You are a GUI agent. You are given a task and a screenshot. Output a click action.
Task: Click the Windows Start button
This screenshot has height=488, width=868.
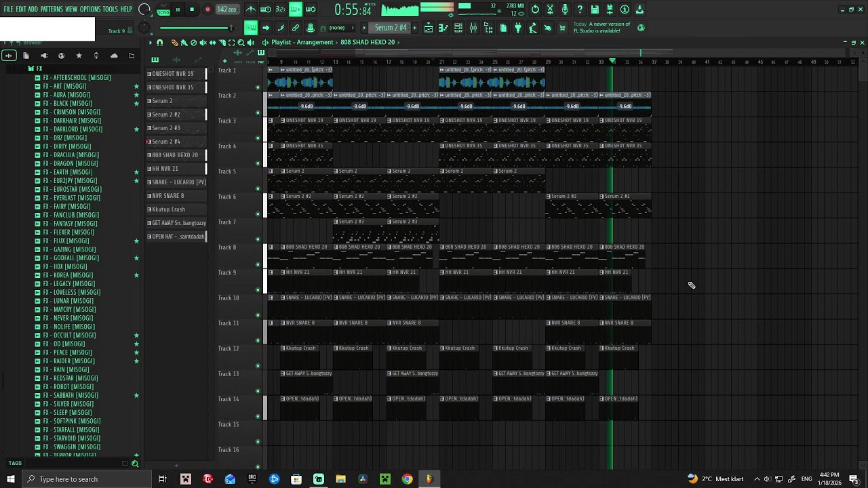click(x=10, y=479)
